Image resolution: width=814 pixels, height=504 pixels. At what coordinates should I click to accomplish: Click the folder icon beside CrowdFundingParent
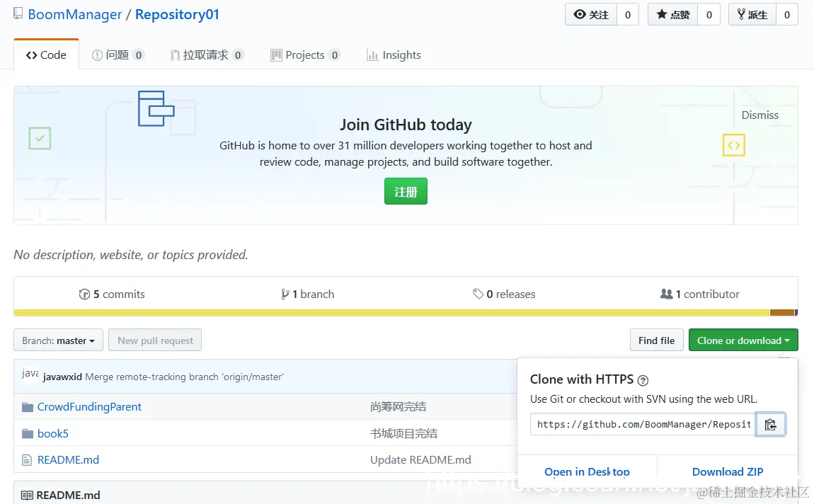(x=28, y=407)
